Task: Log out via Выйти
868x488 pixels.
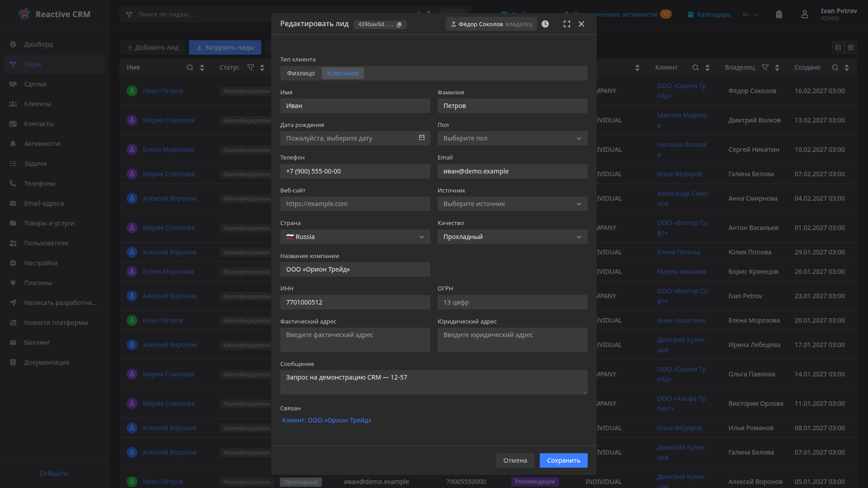Action: [x=54, y=474]
